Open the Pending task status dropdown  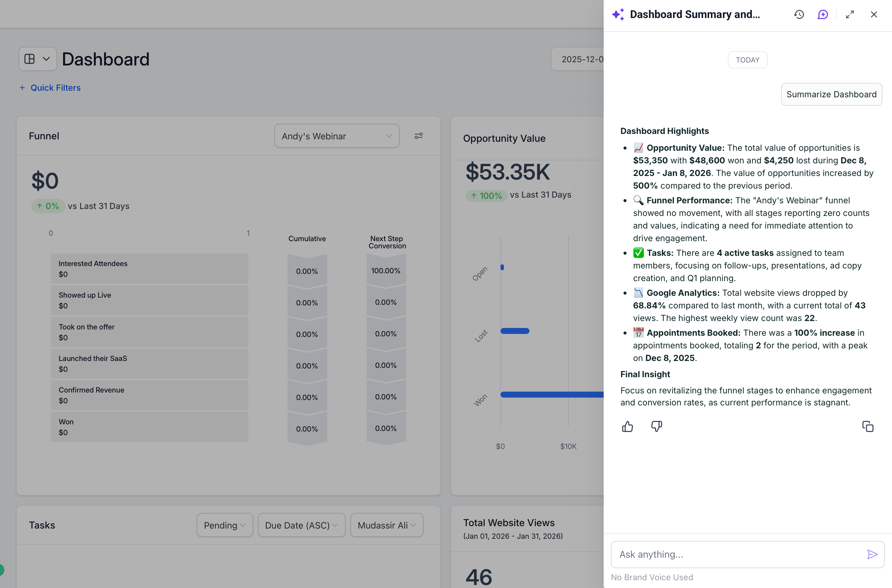coord(225,525)
